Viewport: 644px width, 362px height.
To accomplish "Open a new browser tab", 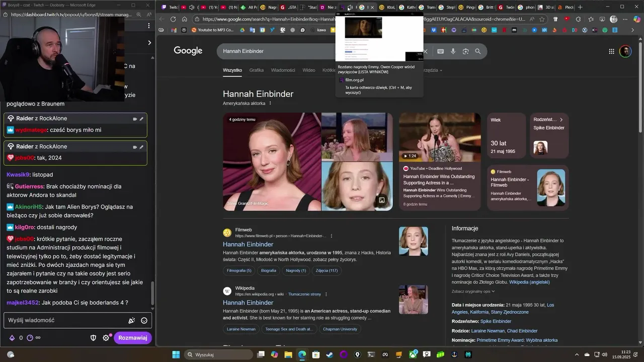I will click(x=580, y=7).
